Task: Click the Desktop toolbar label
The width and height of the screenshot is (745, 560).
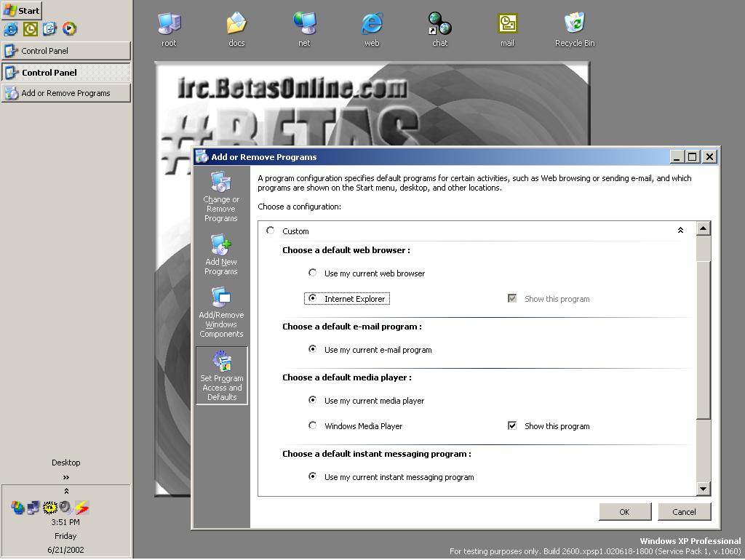Action: click(x=66, y=463)
